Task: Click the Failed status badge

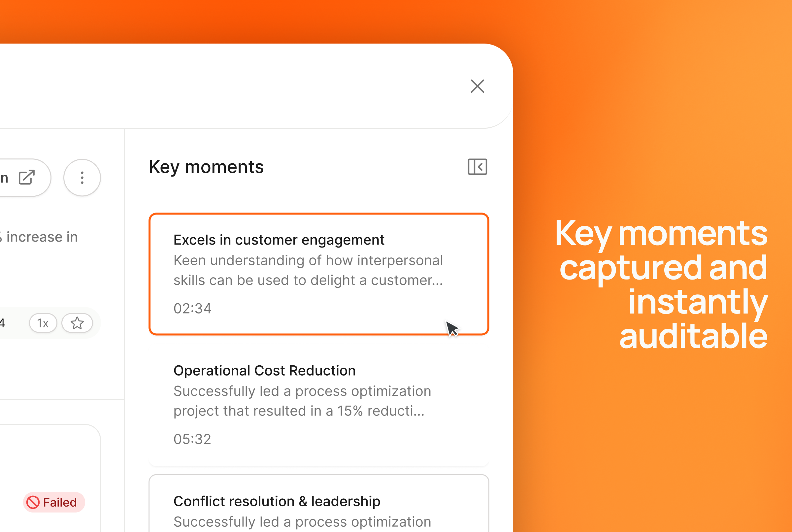Action: (x=53, y=502)
